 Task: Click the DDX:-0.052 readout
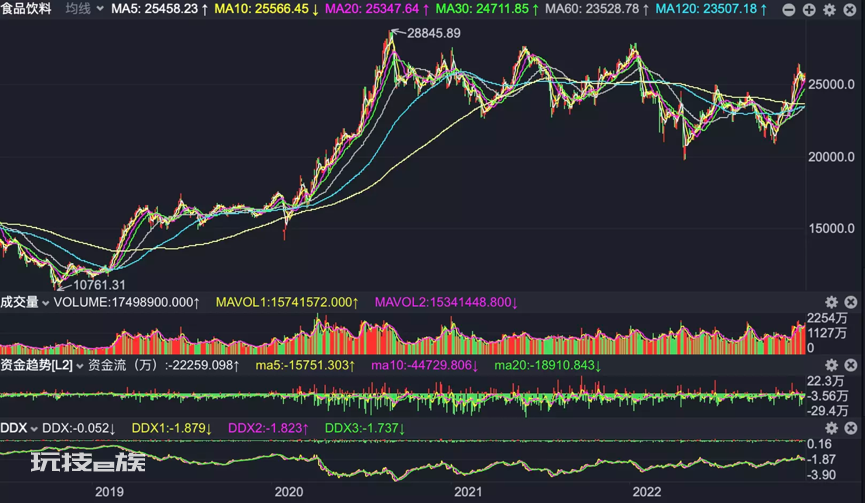[x=79, y=428]
